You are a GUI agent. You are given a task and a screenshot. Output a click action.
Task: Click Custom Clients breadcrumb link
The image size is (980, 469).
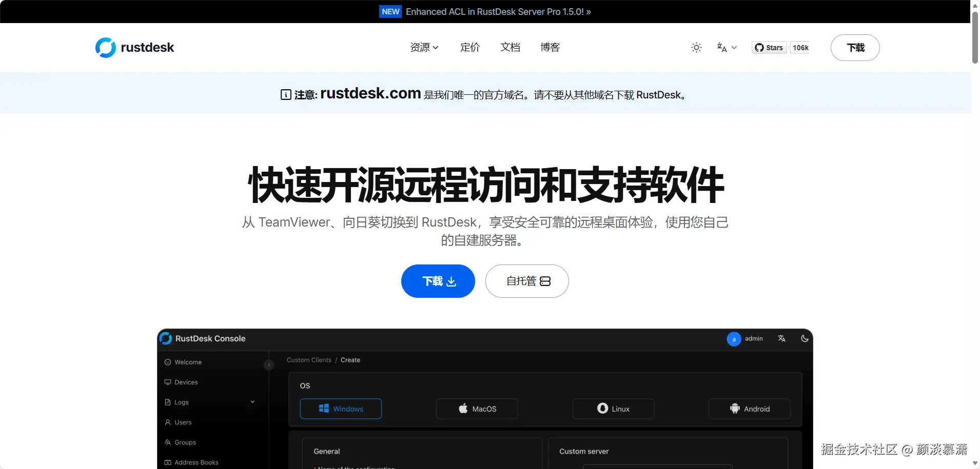tap(309, 360)
